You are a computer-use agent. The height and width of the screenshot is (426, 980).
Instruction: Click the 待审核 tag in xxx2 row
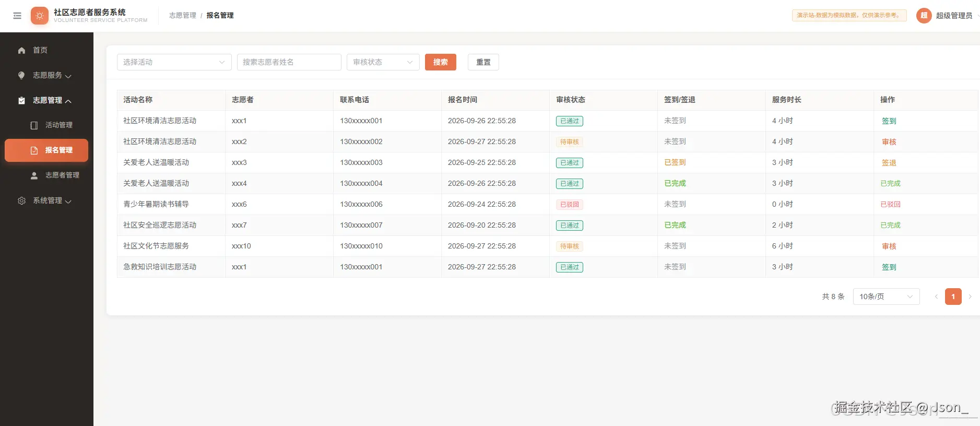[570, 142]
